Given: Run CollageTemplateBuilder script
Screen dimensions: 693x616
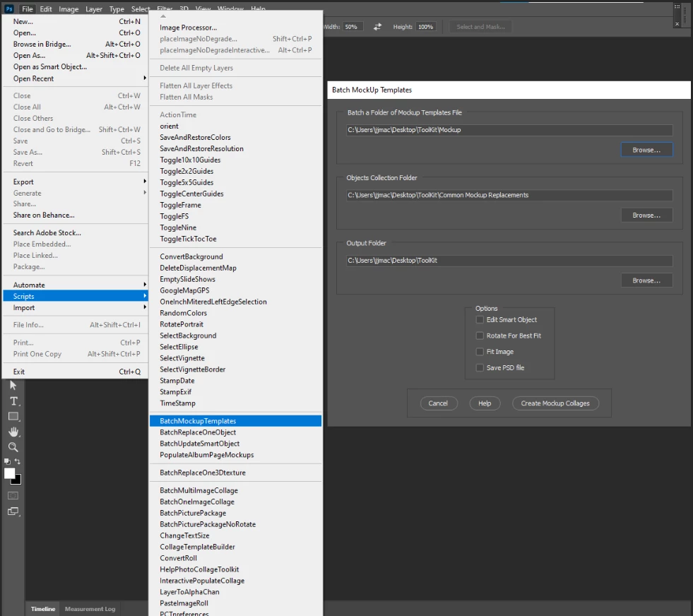Looking at the screenshot, I should point(235,547).
